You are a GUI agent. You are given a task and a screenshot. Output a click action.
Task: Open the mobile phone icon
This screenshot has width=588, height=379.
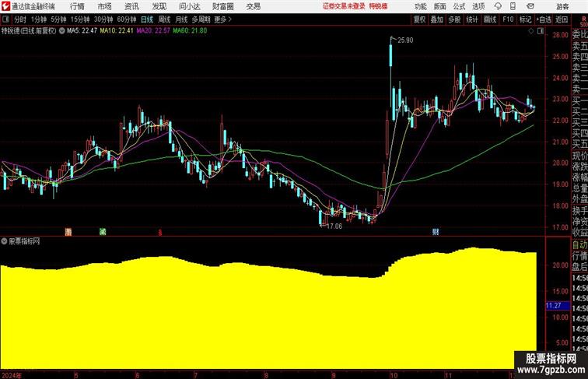tap(513, 6)
